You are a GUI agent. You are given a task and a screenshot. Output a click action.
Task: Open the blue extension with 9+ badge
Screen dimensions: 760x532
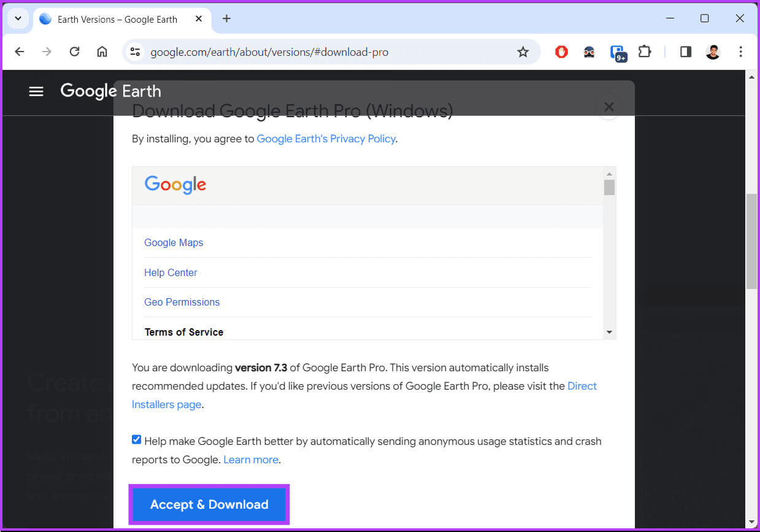(x=618, y=53)
